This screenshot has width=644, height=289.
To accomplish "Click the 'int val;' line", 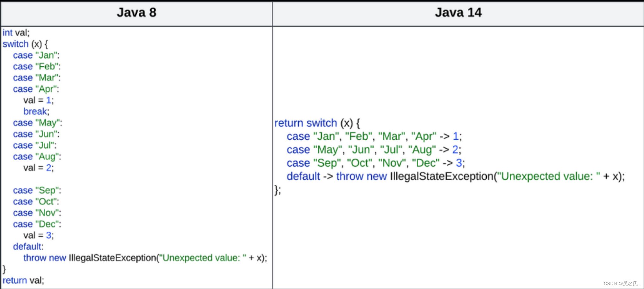I will tap(16, 33).
